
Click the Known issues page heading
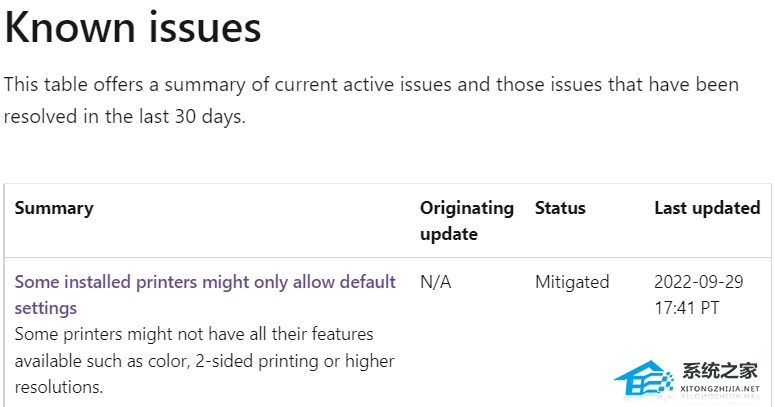[133, 27]
